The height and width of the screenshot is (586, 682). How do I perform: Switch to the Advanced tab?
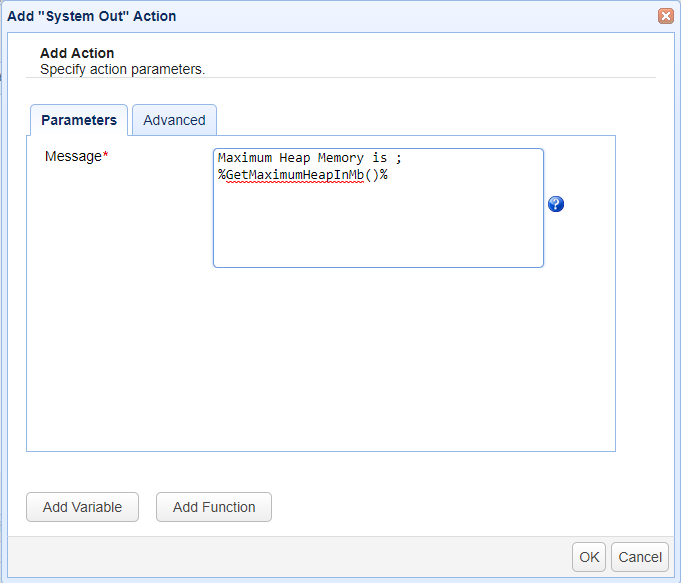[174, 120]
